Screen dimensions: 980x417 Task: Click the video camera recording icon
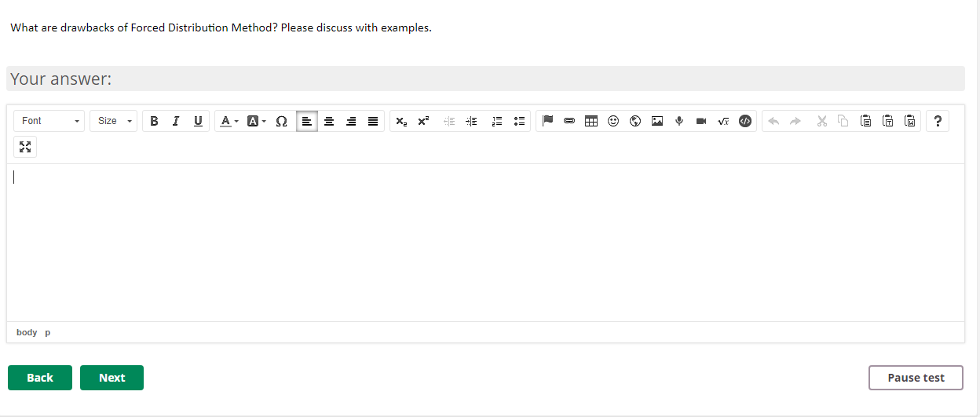tap(701, 121)
